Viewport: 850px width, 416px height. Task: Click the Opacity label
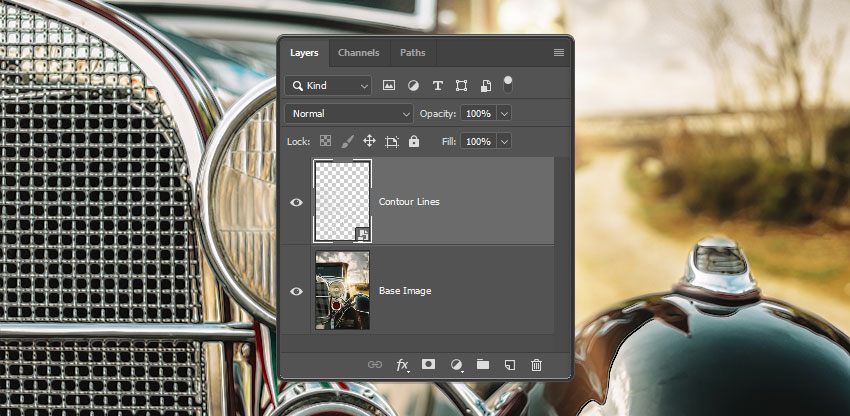(438, 113)
